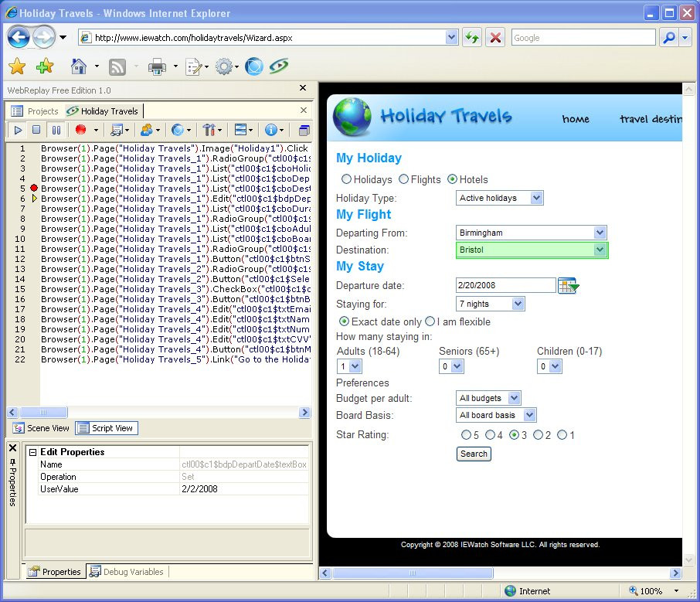Open the Debug Variables tab
Screen dimensions: 700x602
127,572
